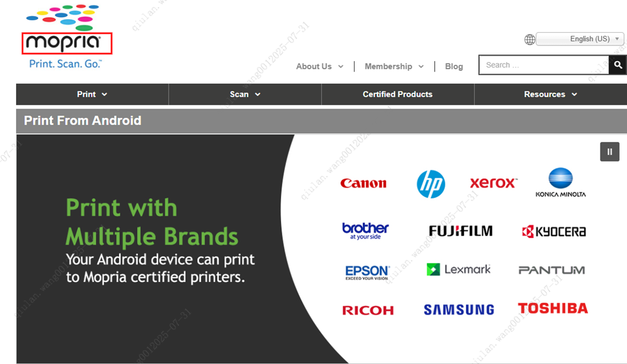The image size is (627, 364).
Task: Expand the Membership chevron
Action: coord(421,67)
